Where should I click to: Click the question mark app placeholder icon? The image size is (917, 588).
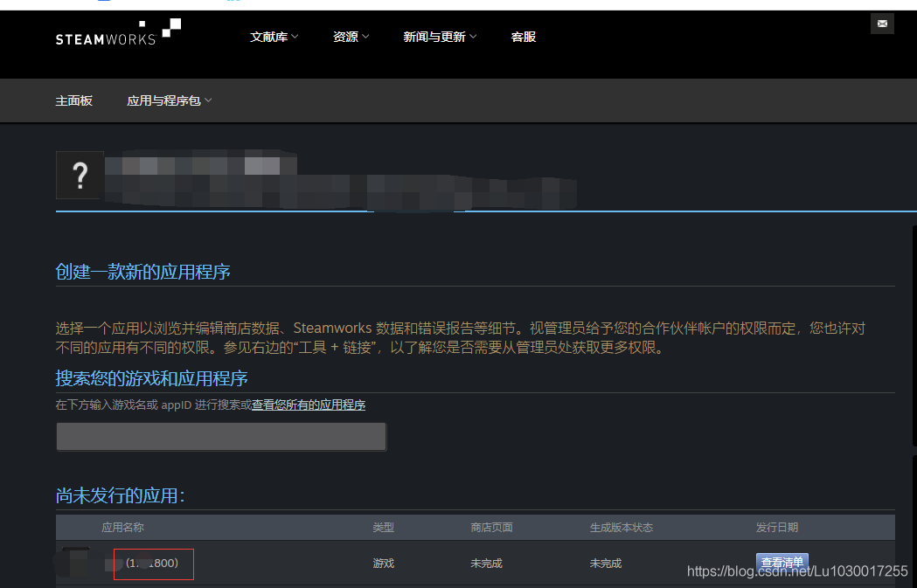(x=80, y=176)
